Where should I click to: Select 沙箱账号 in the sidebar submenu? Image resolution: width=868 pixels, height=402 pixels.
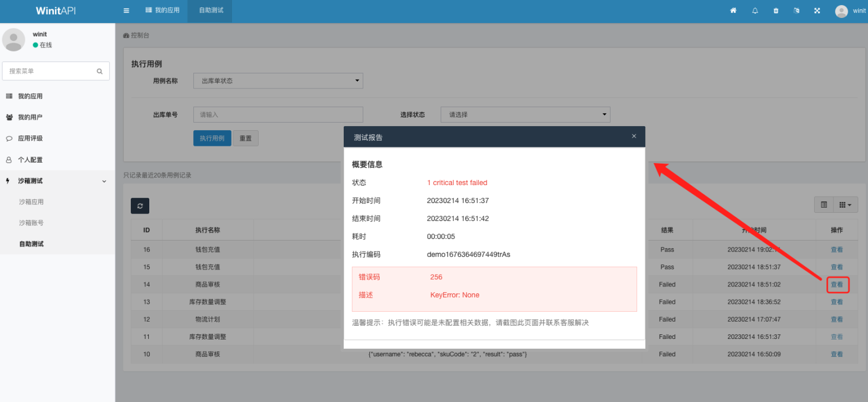pyautogui.click(x=31, y=223)
